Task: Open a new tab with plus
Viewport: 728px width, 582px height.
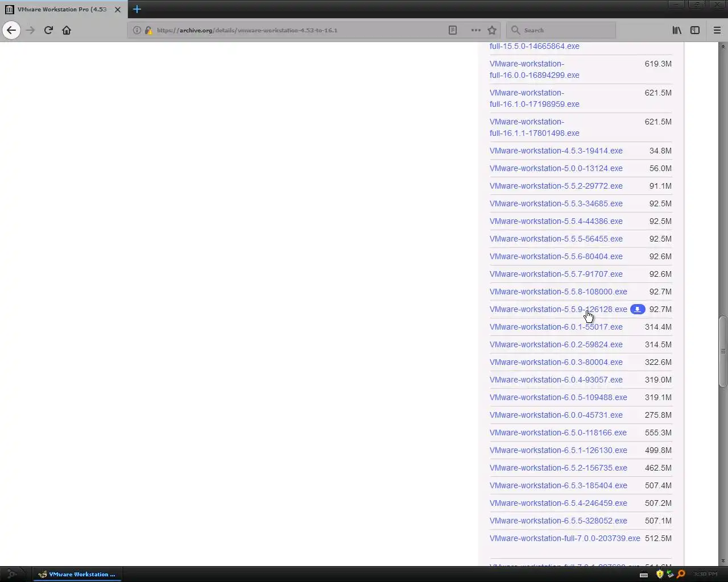Action: point(137,9)
